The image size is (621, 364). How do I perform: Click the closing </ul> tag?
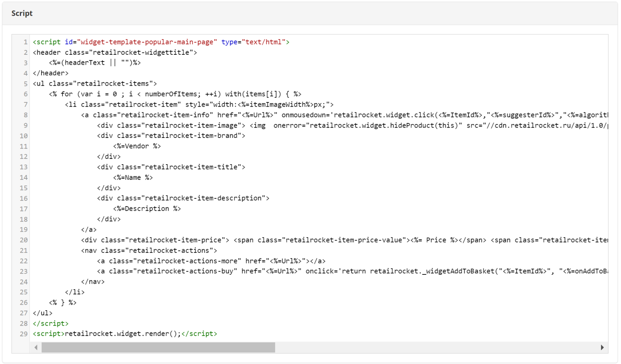click(43, 313)
